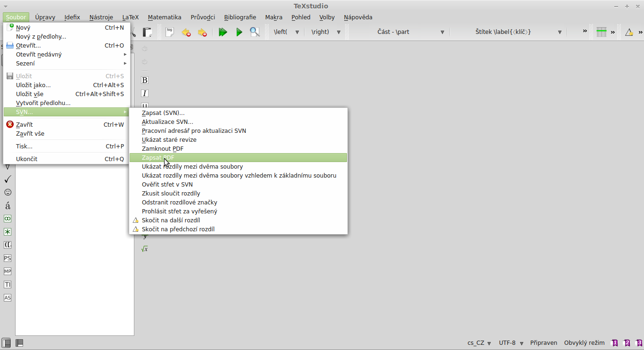Choose Otevřít... from the Soubor menu
644x350 pixels.
[66, 45]
